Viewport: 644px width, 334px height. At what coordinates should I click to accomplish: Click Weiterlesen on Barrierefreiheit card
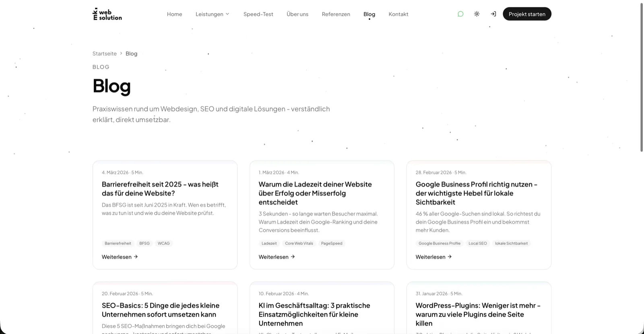(120, 257)
